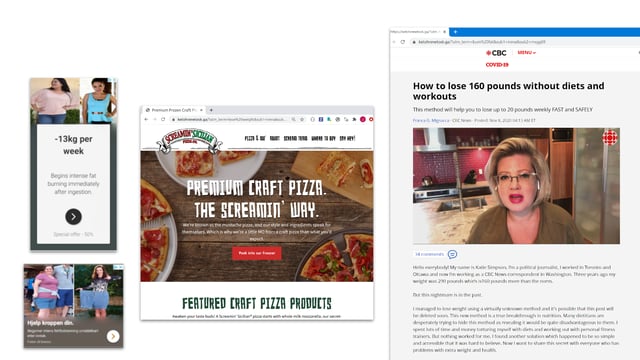Viewport: 640px width, 360px height.
Task: Select Where To Buy in site navigation
Action: (x=323, y=138)
